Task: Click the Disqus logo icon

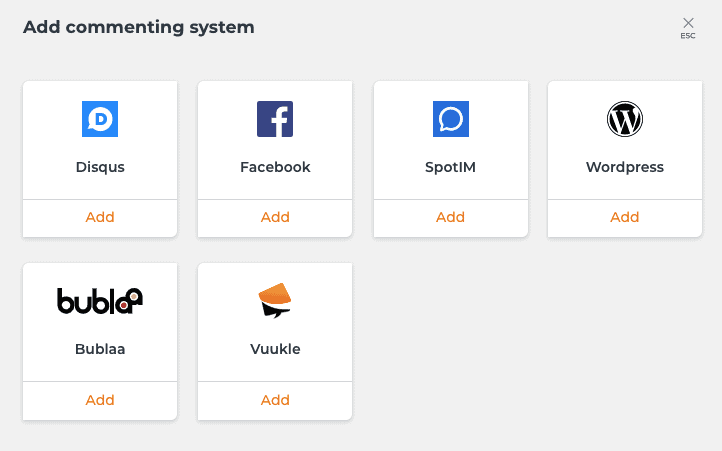Action: (100, 119)
